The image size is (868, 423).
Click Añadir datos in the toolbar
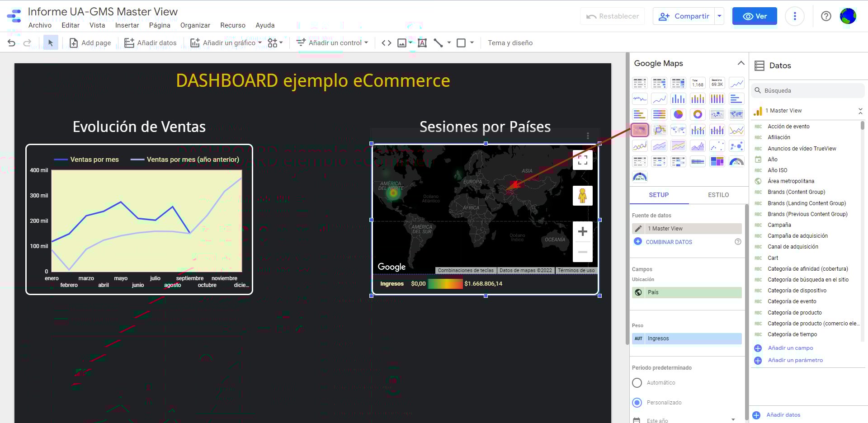pyautogui.click(x=151, y=43)
